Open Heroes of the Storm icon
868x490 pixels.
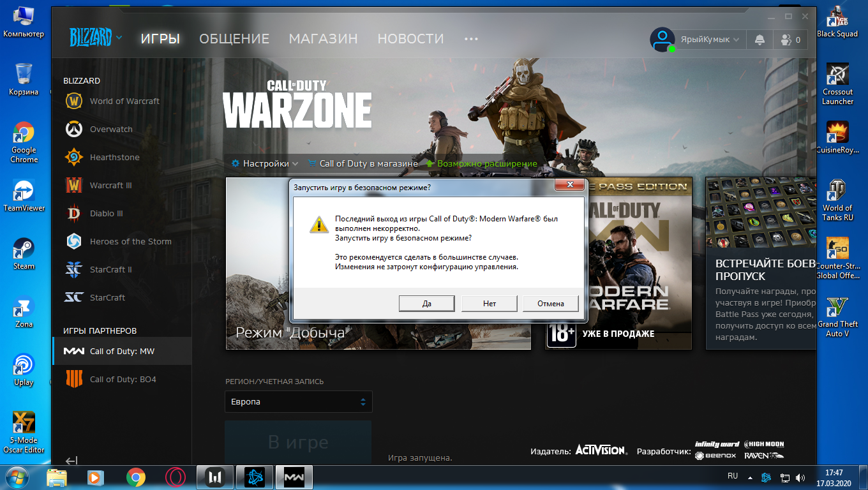click(x=74, y=241)
